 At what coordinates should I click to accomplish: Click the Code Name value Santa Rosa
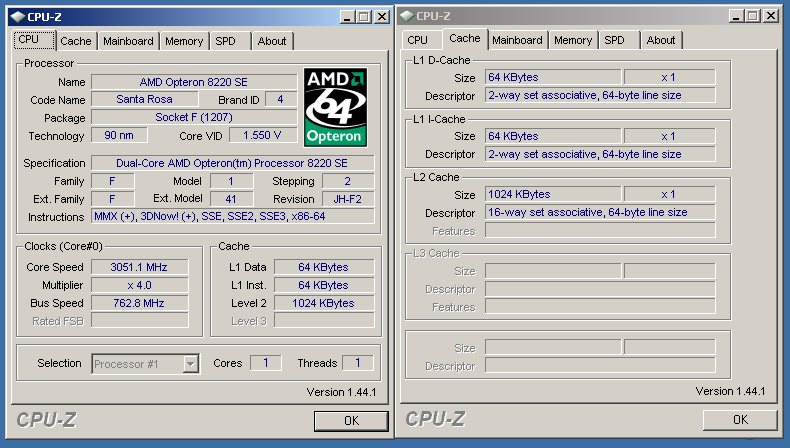(x=145, y=99)
